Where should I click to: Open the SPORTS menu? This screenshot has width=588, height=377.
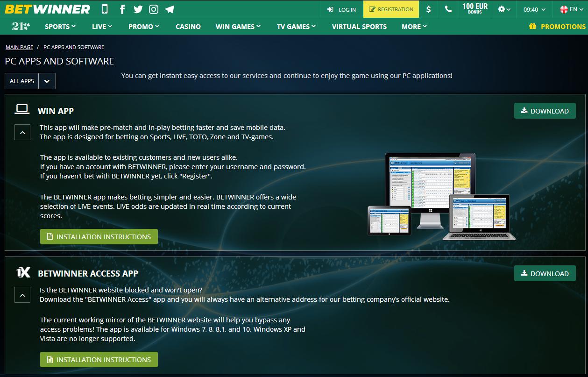[x=60, y=27]
